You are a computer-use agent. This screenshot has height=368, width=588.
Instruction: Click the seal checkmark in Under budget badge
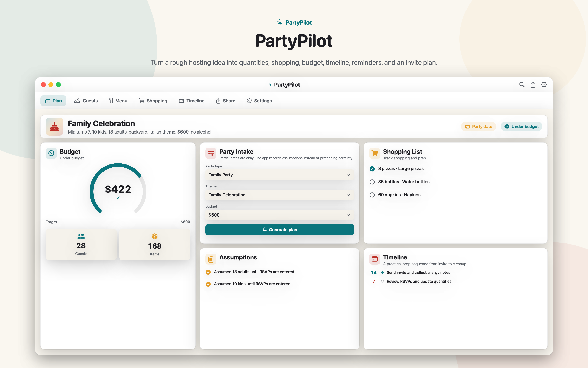tap(507, 126)
